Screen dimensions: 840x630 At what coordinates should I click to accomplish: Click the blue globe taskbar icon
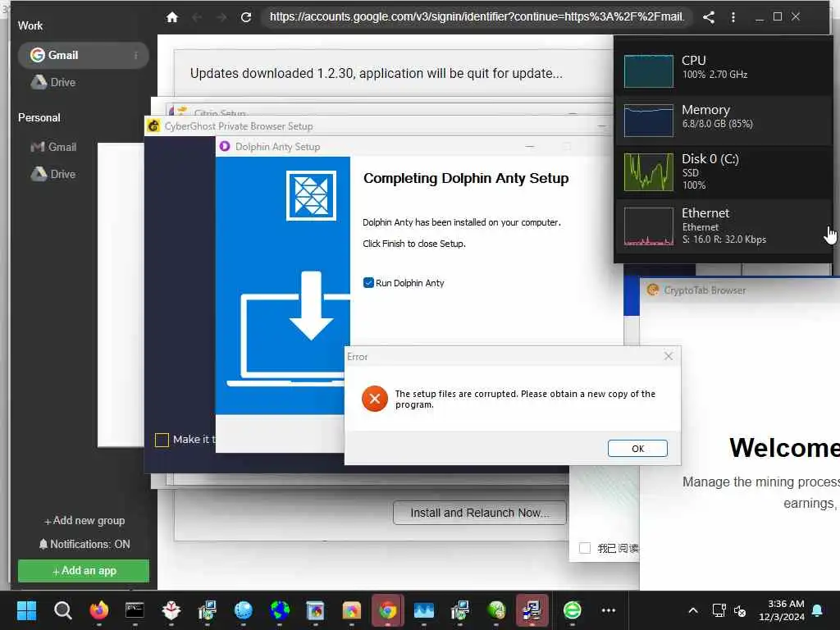(x=243, y=610)
